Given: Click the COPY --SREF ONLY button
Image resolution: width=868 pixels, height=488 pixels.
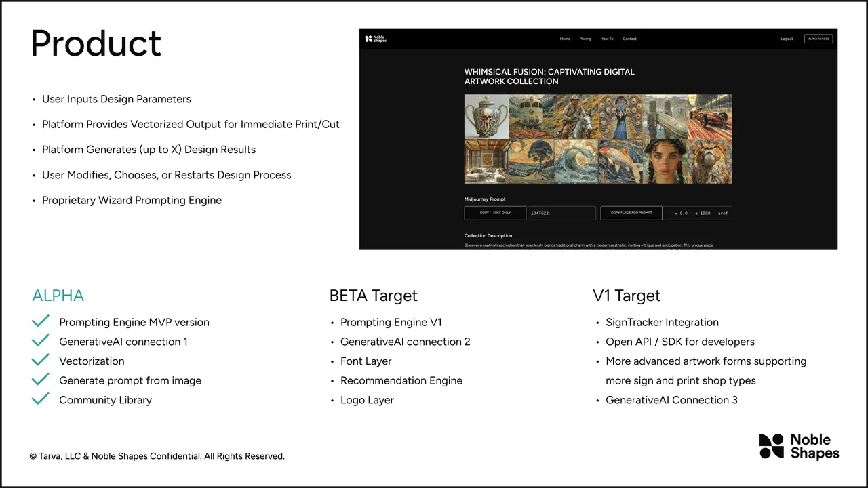Looking at the screenshot, I should [x=495, y=213].
